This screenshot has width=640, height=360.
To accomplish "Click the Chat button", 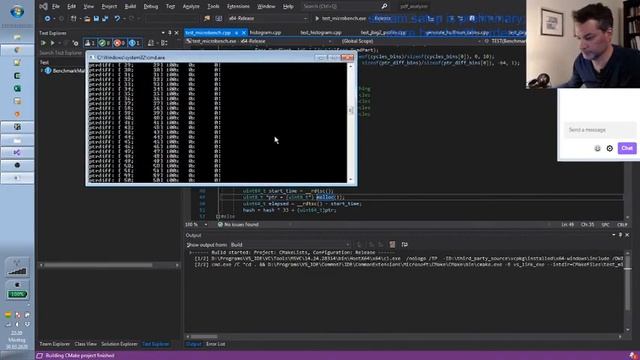I will tap(627, 148).
